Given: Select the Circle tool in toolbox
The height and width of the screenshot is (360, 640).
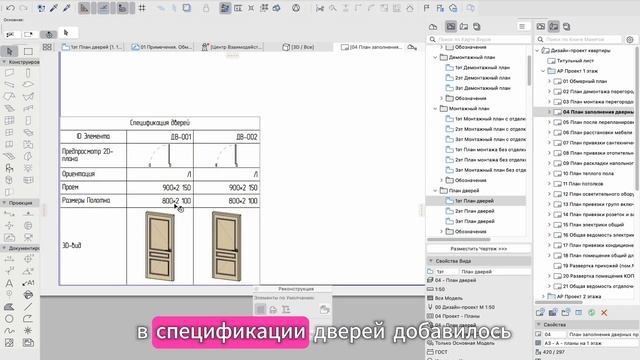Looking at the screenshot, I should tap(9, 318).
